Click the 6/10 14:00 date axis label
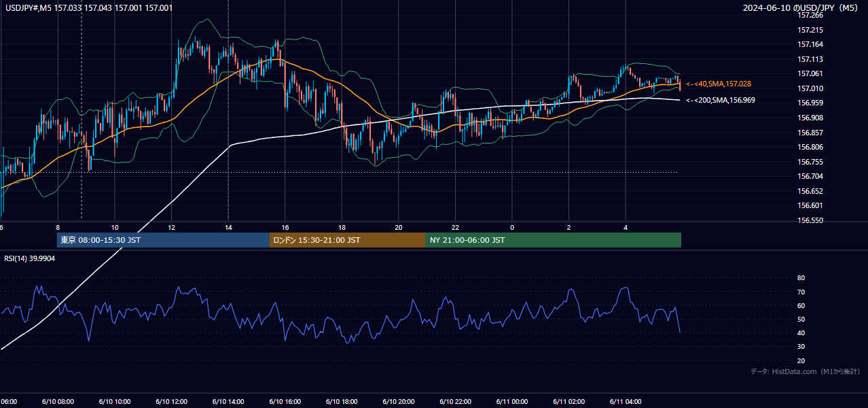868x408 pixels. click(x=228, y=402)
